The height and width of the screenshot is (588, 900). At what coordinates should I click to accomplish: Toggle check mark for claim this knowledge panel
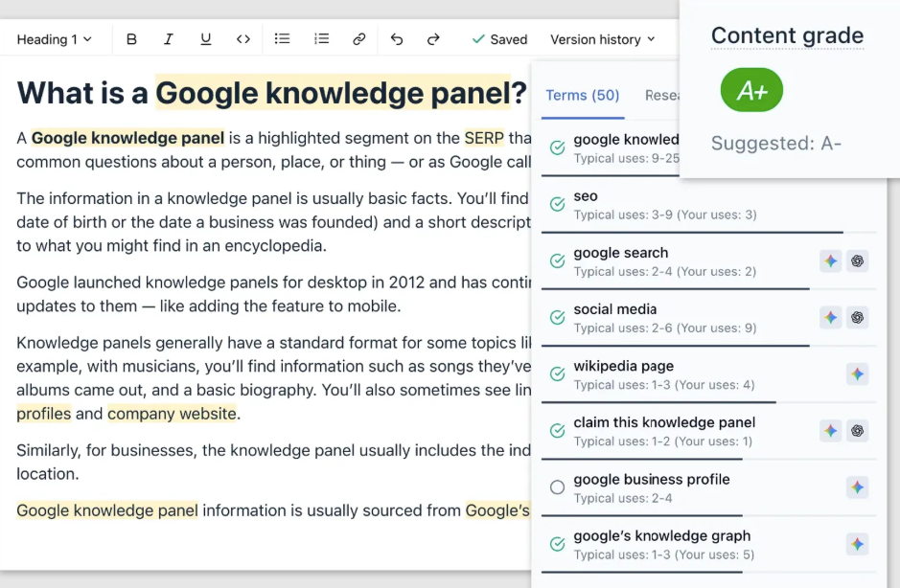557,431
